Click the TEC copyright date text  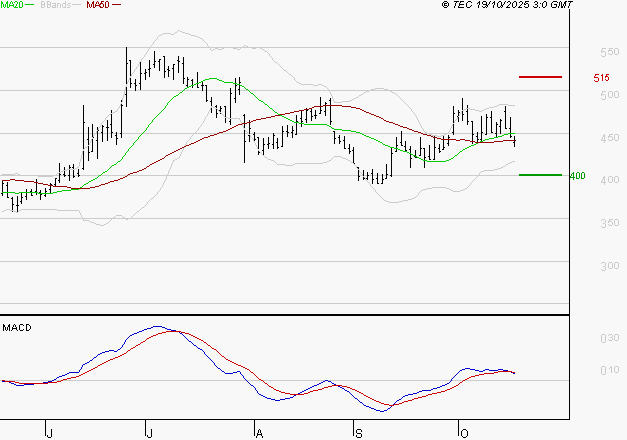point(507,5)
